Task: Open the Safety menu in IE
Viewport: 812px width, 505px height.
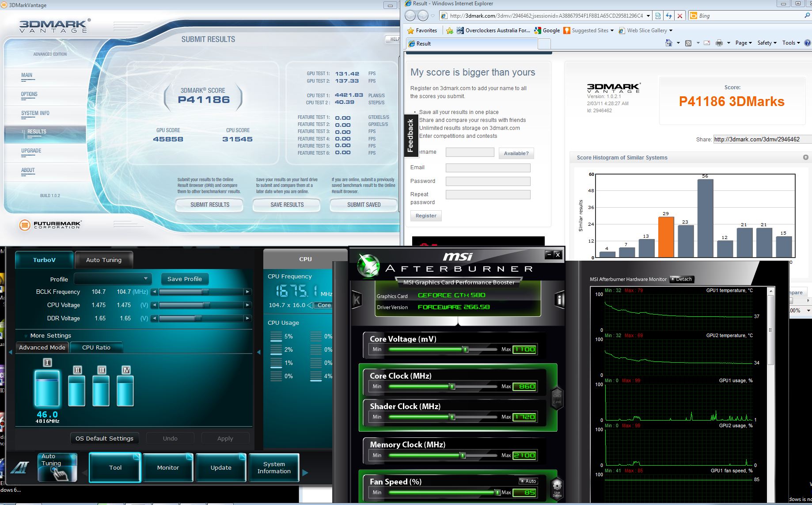Action: click(x=767, y=43)
